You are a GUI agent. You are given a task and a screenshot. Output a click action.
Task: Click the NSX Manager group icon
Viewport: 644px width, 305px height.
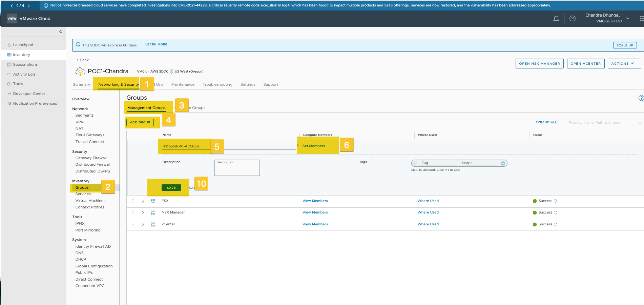[x=153, y=212]
